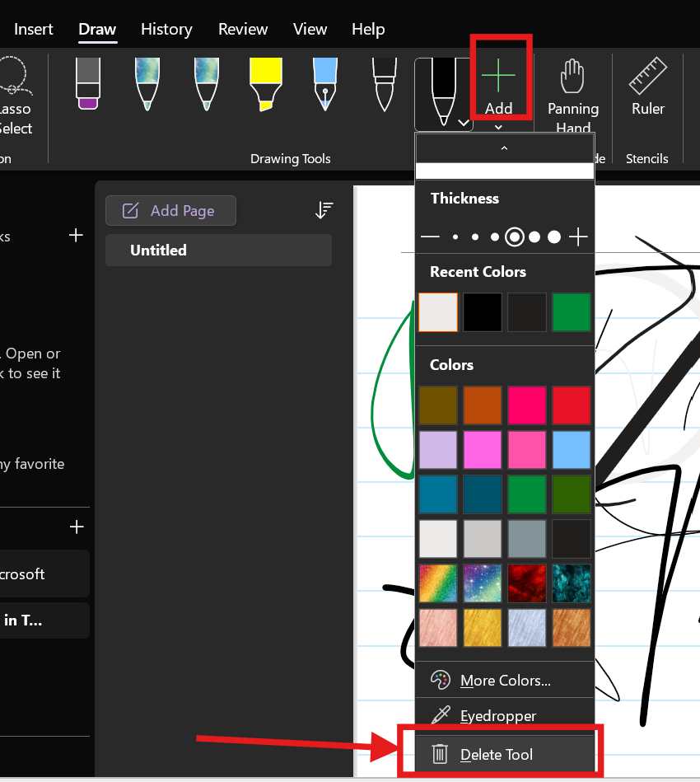Image resolution: width=700 pixels, height=782 pixels.
Task: Activate the Lasso Select tool
Action: (15, 95)
